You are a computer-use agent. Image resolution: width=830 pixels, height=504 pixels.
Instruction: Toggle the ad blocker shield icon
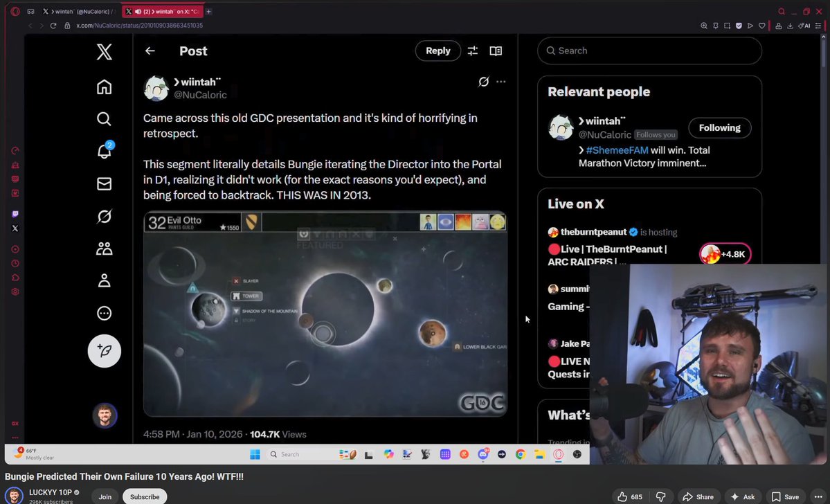point(739,26)
